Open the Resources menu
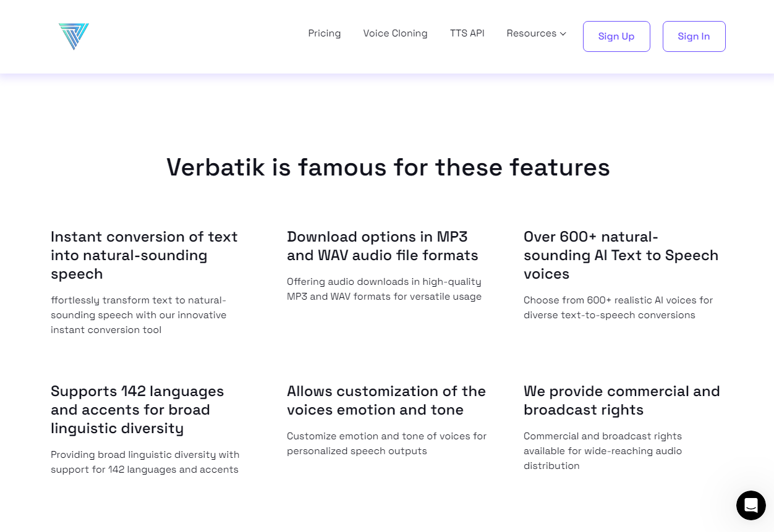The height and width of the screenshot is (532, 774). [x=536, y=33]
